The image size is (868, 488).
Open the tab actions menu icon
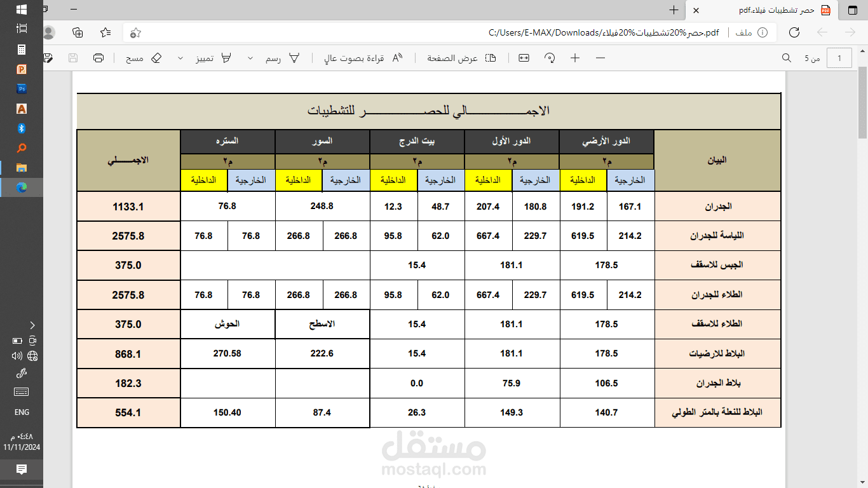[x=851, y=10]
